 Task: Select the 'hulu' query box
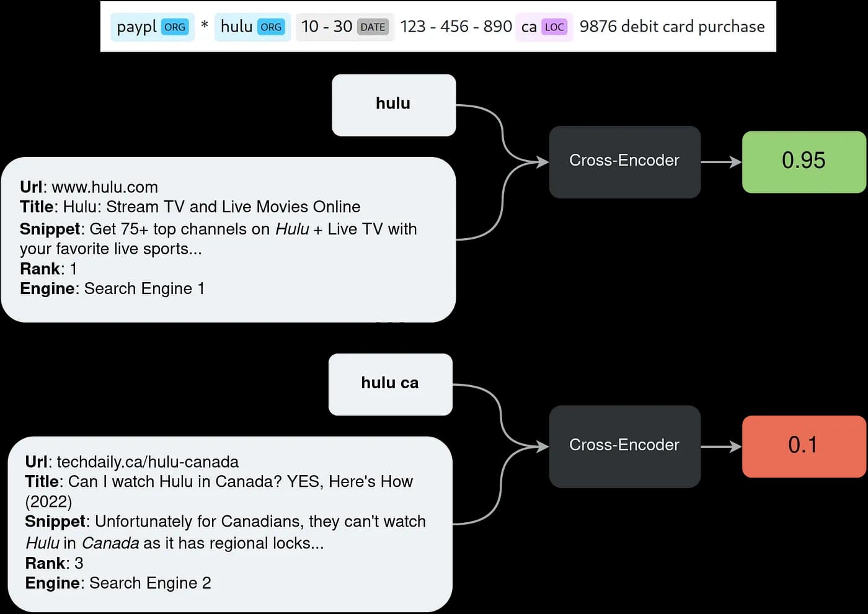(394, 105)
